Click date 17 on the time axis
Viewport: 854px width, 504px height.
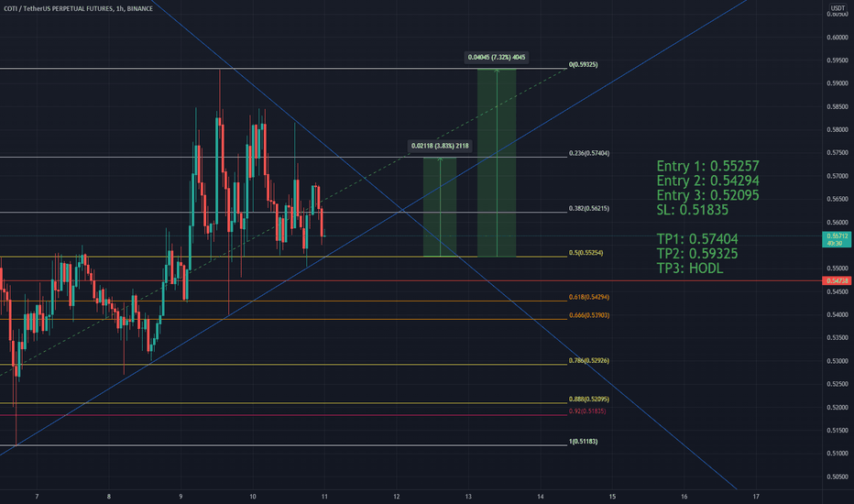coord(756,497)
